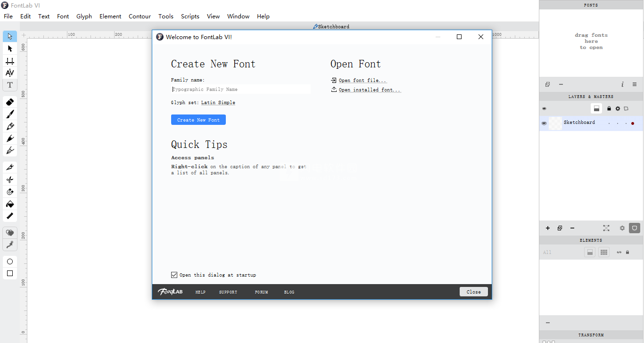Viewport: 644px width, 343px height.
Task: Open the FORUM link in dialog footer
Action: point(262,292)
